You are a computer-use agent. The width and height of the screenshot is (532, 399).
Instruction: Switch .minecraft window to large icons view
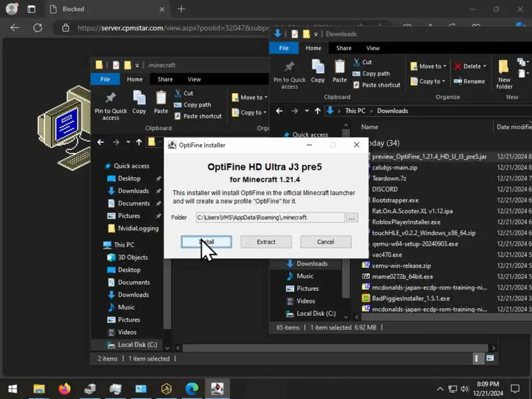click(490, 358)
